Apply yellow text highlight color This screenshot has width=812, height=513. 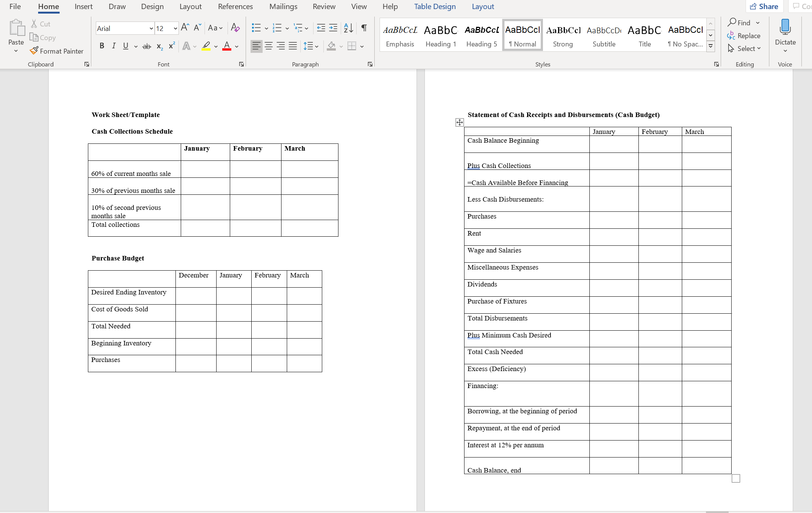pyautogui.click(x=206, y=46)
